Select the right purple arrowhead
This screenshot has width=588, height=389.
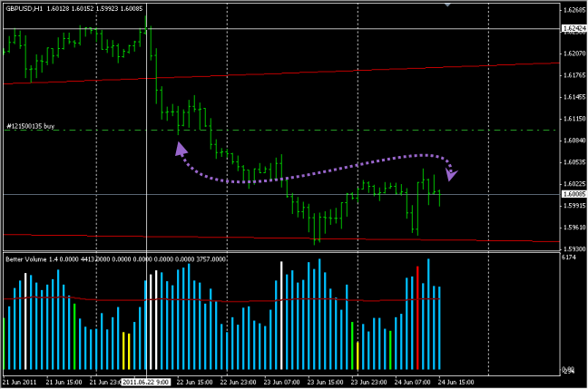pos(451,173)
